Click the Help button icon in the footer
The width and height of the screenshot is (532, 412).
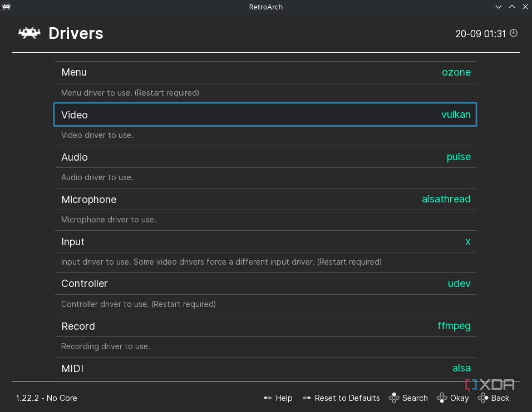click(268, 398)
